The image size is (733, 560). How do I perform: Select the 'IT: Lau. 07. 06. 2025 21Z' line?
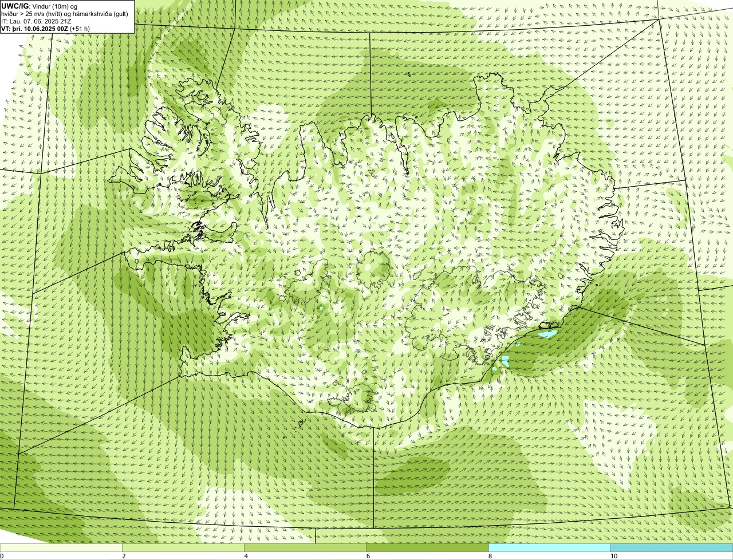[36, 21]
